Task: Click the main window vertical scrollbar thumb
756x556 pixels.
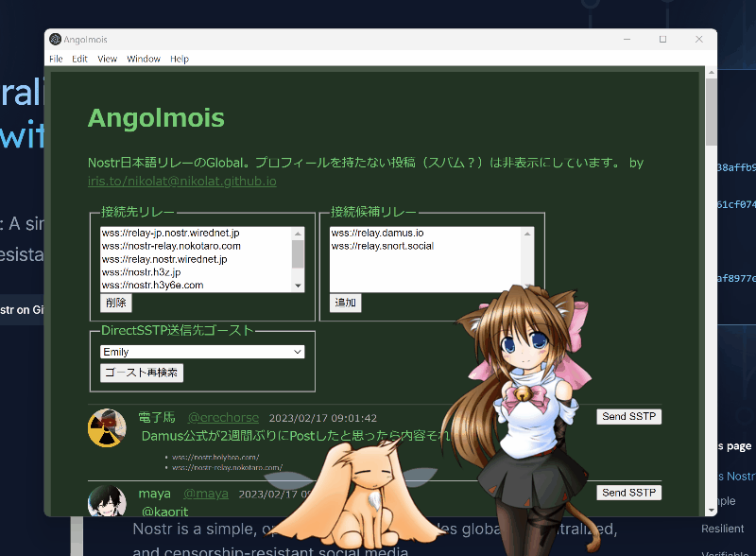Action: 712,112
